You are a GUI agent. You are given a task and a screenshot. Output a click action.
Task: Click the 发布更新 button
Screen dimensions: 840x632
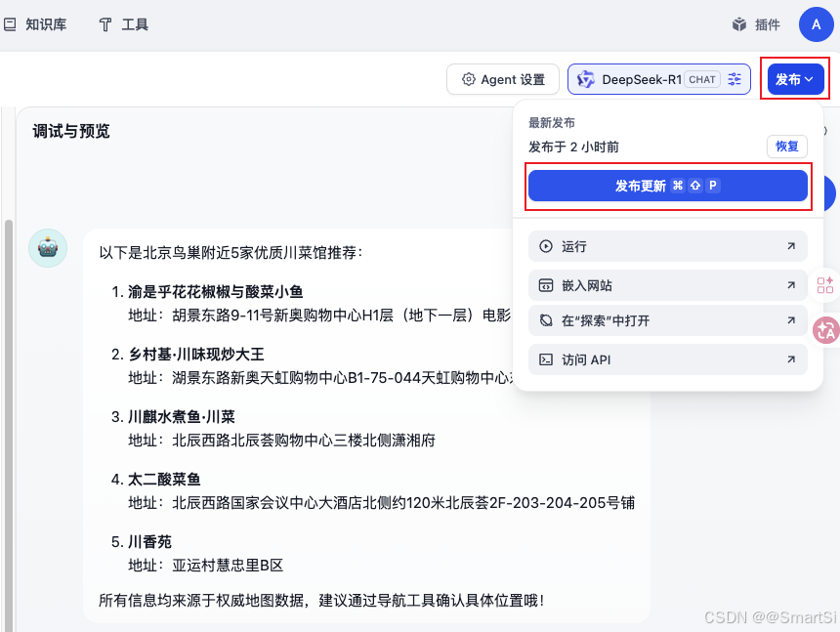(x=668, y=185)
